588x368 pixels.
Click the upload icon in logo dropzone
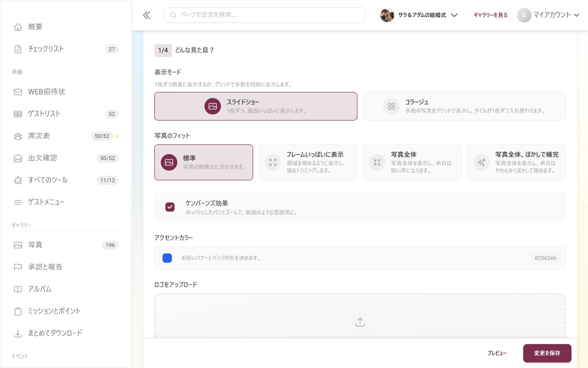[x=360, y=322]
